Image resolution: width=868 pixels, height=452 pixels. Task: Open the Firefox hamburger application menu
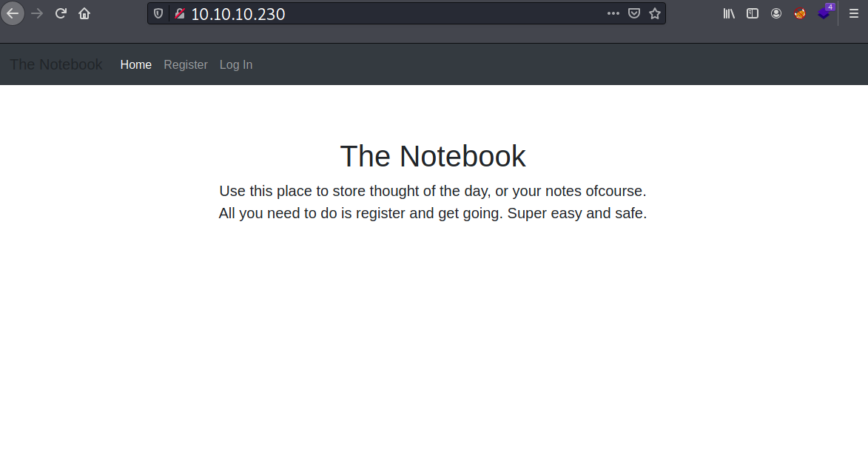853,13
